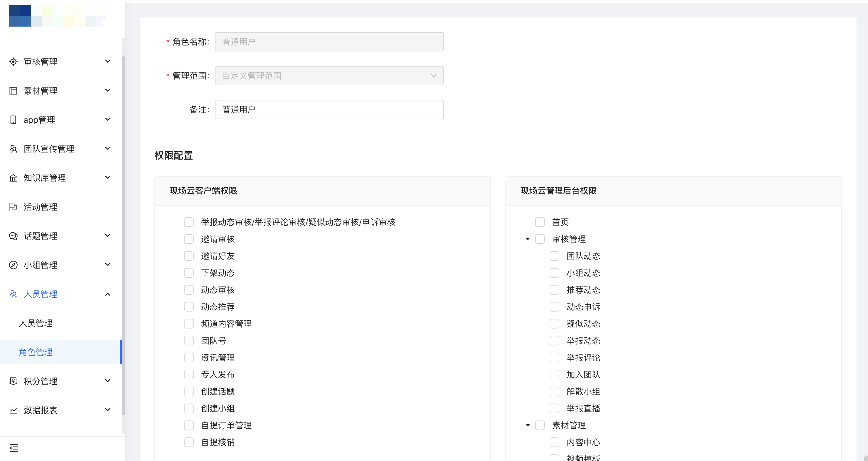Click the 活动管理 flag icon
The width and height of the screenshot is (868, 461).
coord(13,207)
